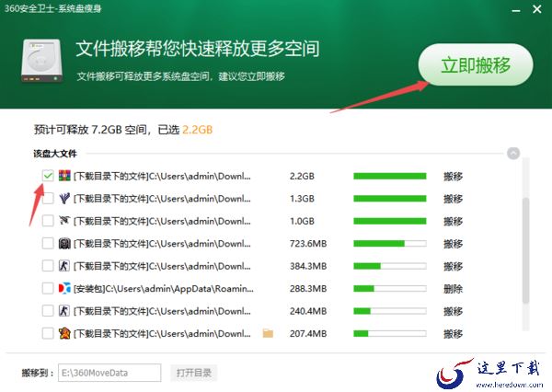Close the 360 系统盘瘦身 window
The height and width of the screenshot is (392, 552).
pyautogui.click(x=537, y=9)
